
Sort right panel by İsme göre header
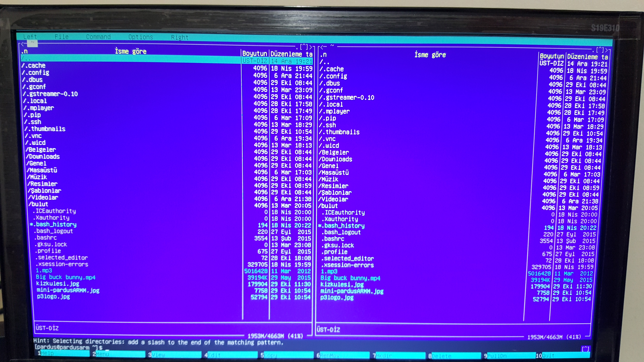coord(430,55)
